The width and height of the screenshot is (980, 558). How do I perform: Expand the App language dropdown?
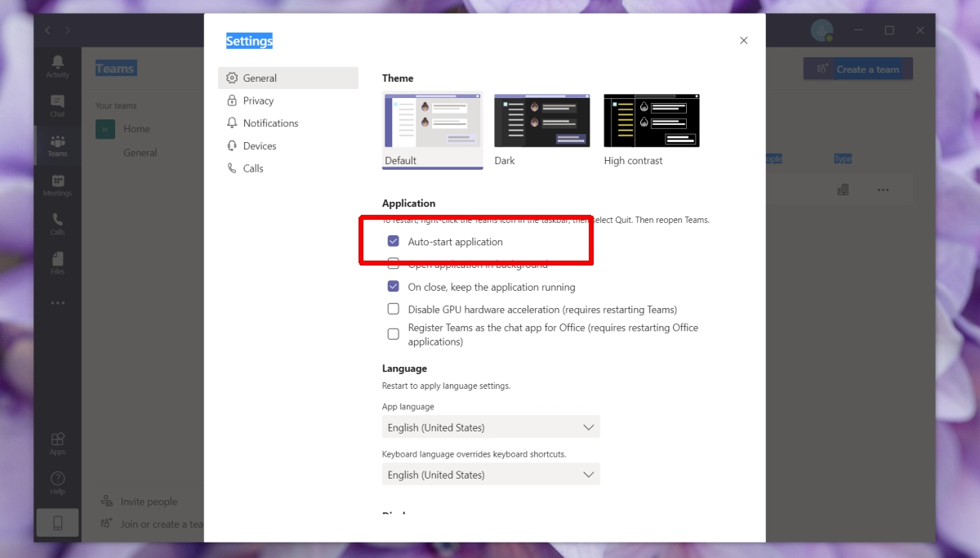(491, 427)
